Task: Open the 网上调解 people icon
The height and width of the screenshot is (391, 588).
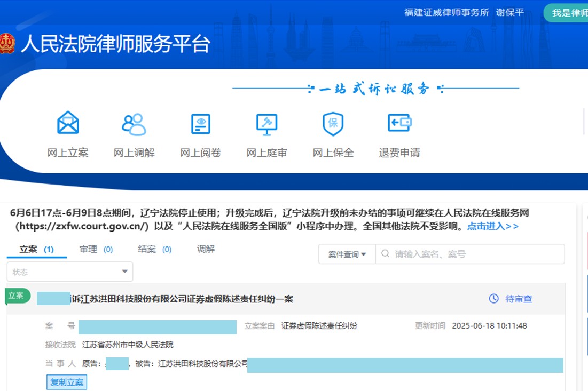Action: 134,124
